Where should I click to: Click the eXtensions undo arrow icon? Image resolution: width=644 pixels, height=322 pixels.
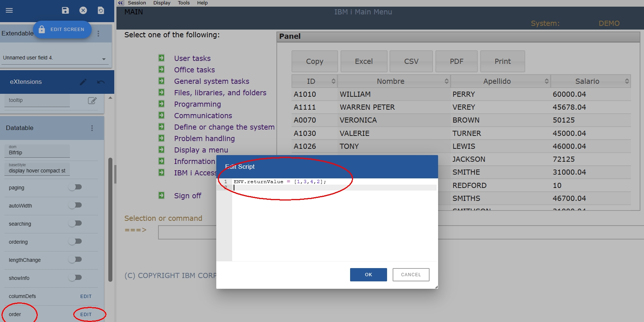pyautogui.click(x=101, y=82)
